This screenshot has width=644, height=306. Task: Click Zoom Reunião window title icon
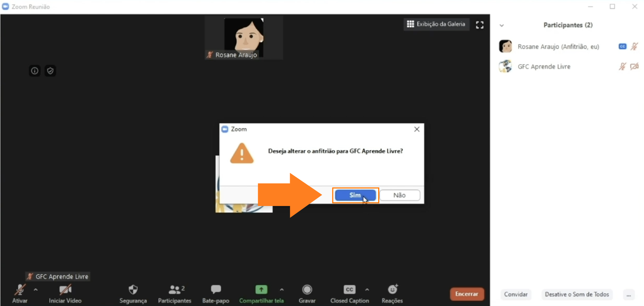click(6, 6)
